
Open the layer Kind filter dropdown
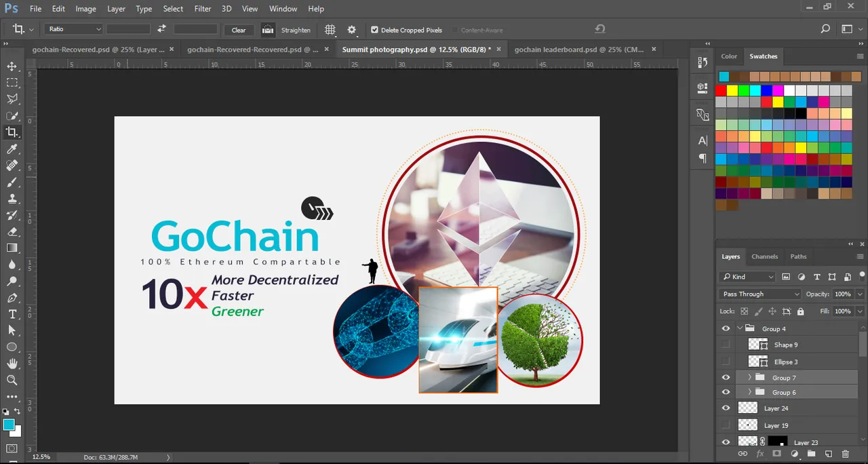(747, 276)
